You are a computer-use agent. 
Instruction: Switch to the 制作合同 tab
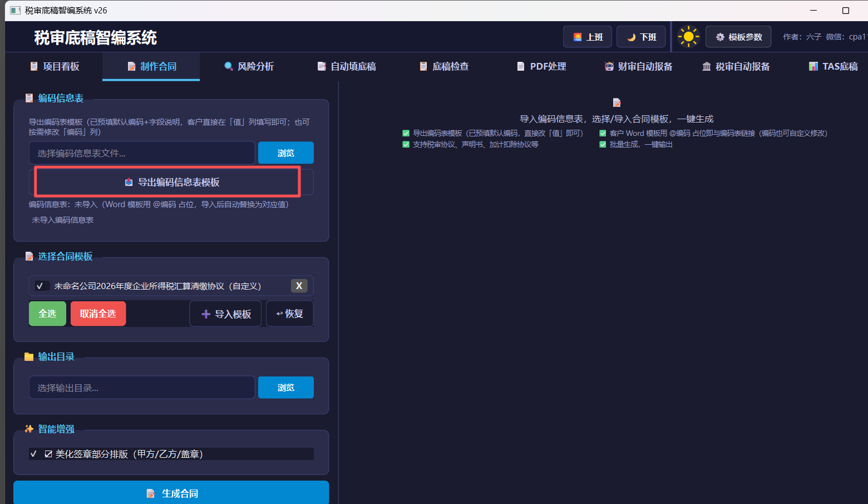click(x=151, y=66)
